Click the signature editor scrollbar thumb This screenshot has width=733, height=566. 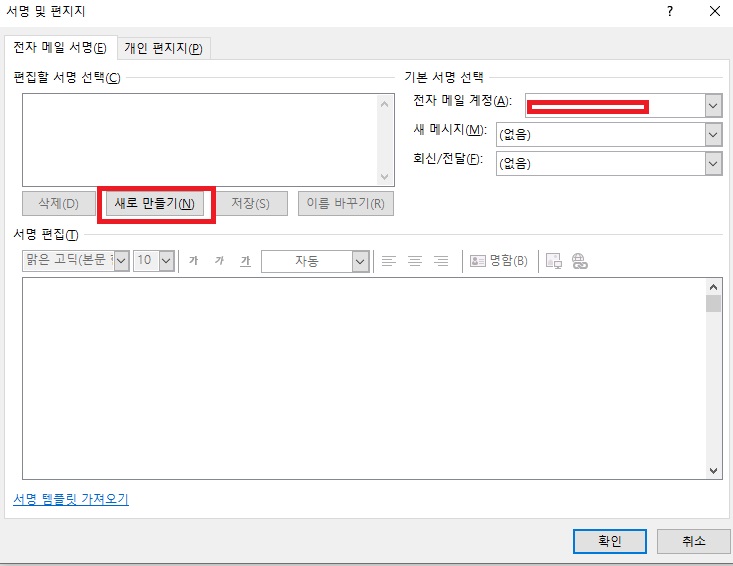[713, 303]
